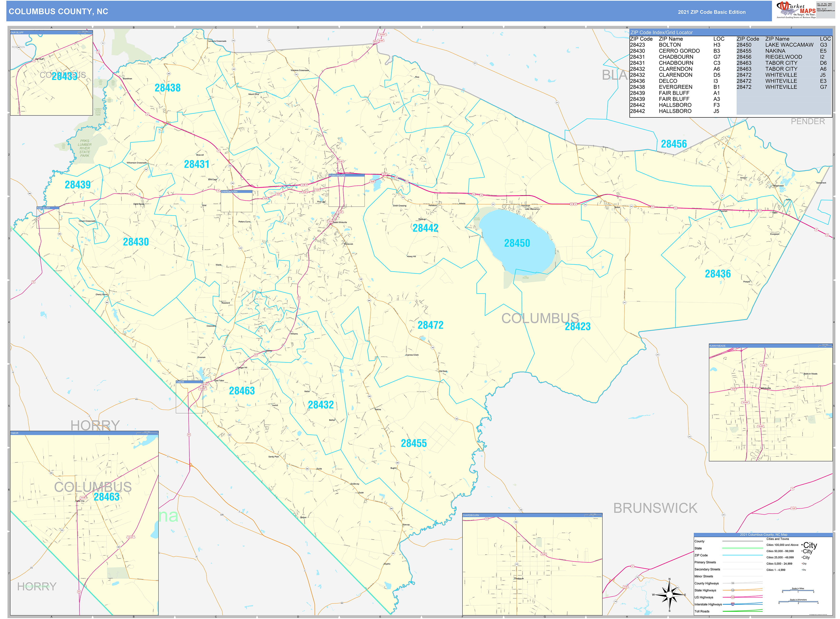Click the 28455 ZIP label on map
Viewport: 840px width, 619px height.
point(414,444)
